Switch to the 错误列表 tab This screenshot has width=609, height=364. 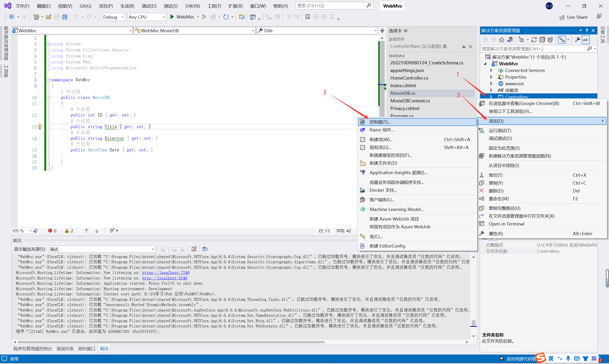pyautogui.click(x=65, y=349)
